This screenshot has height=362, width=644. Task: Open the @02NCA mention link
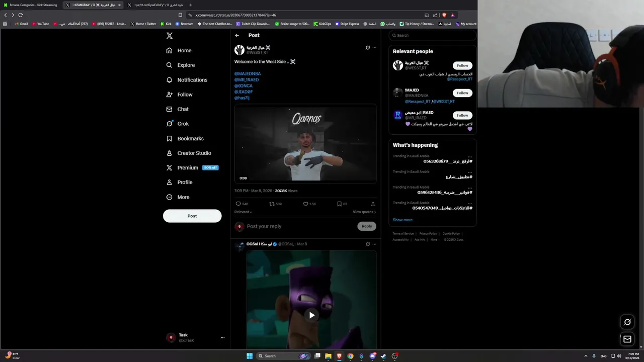coord(244,85)
